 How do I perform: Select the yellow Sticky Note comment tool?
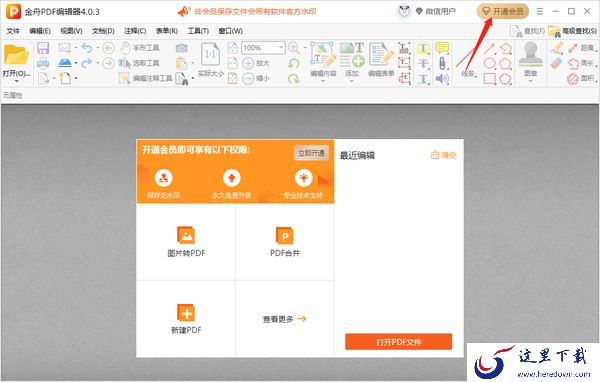pos(442,48)
